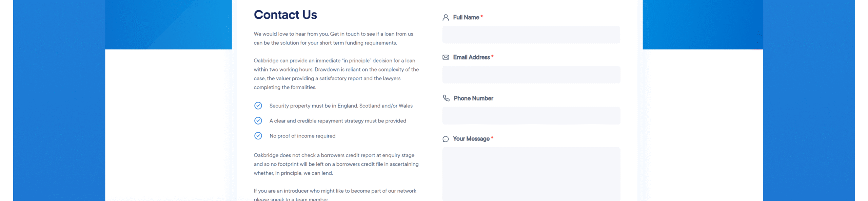Focus the Email Address input field

click(x=531, y=74)
